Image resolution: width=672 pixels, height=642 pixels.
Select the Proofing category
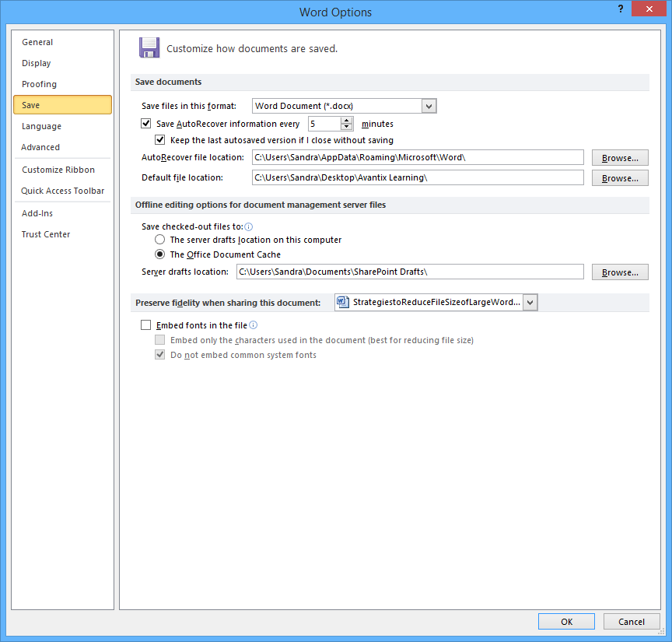39,83
